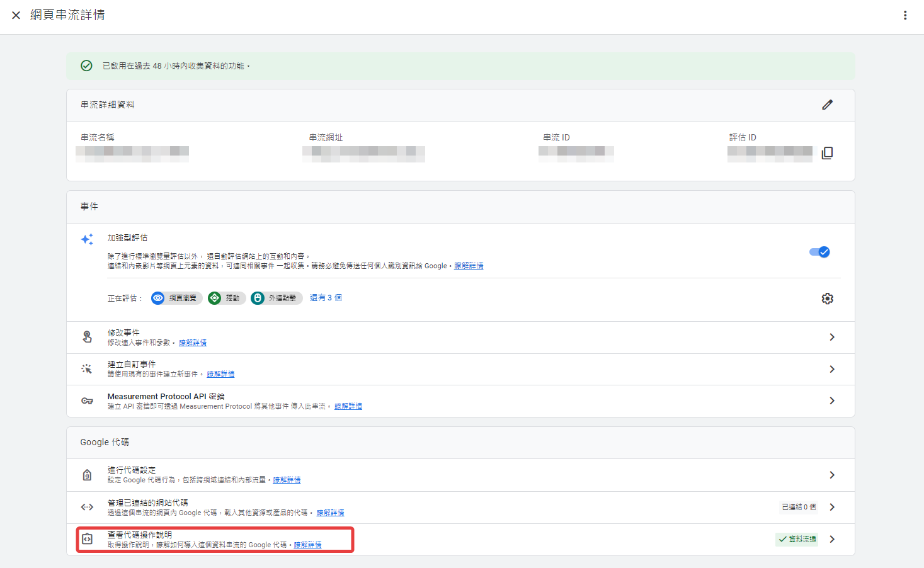Expand the 建立自訂事件 chevron
The width and height of the screenshot is (924, 568).
point(832,369)
